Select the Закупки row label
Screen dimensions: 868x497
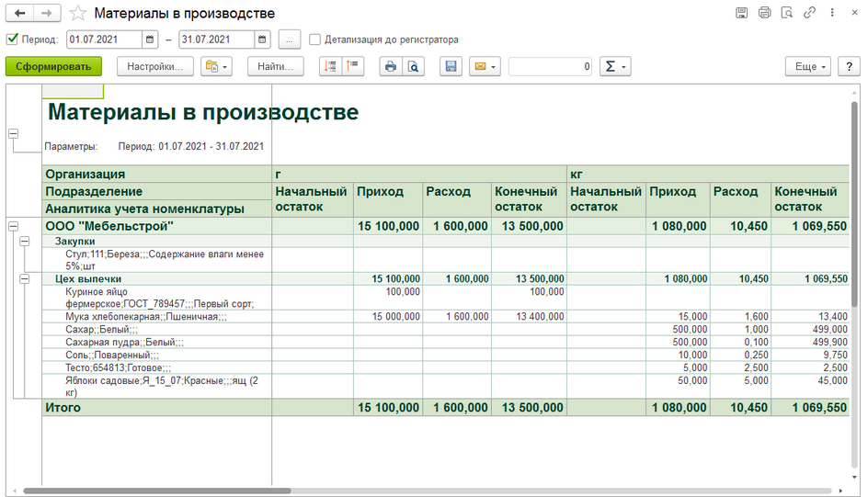(x=74, y=241)
